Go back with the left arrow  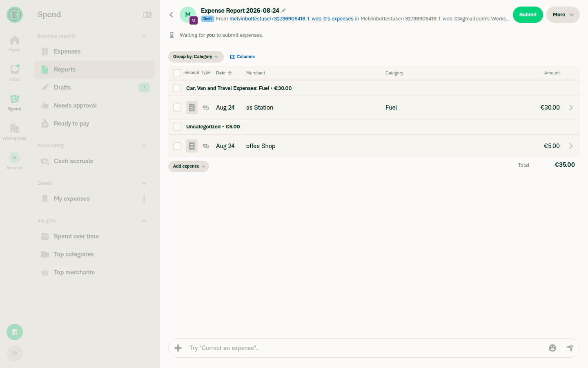171,15
